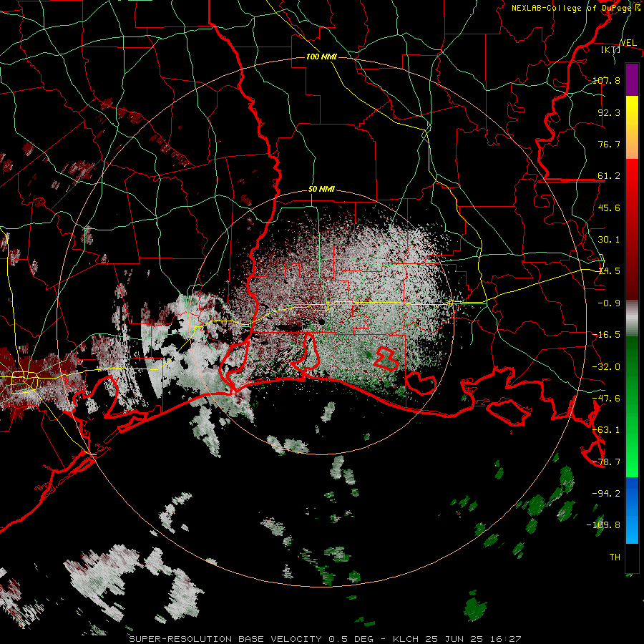
Task: Select the 50 NMI range ring label
Action: [x=321, y=189]
